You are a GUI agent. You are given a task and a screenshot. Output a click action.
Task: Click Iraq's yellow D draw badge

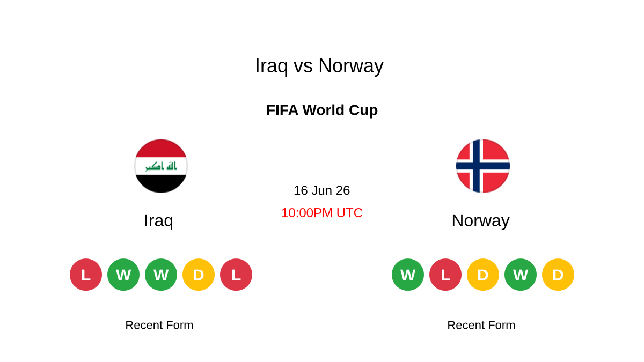199,275
